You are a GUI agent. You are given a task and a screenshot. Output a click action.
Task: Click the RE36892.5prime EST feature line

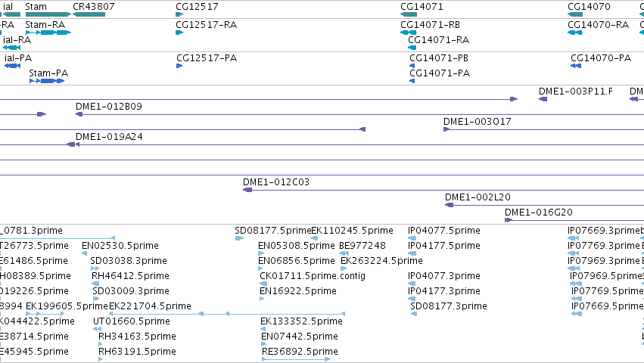pos(296,359)
